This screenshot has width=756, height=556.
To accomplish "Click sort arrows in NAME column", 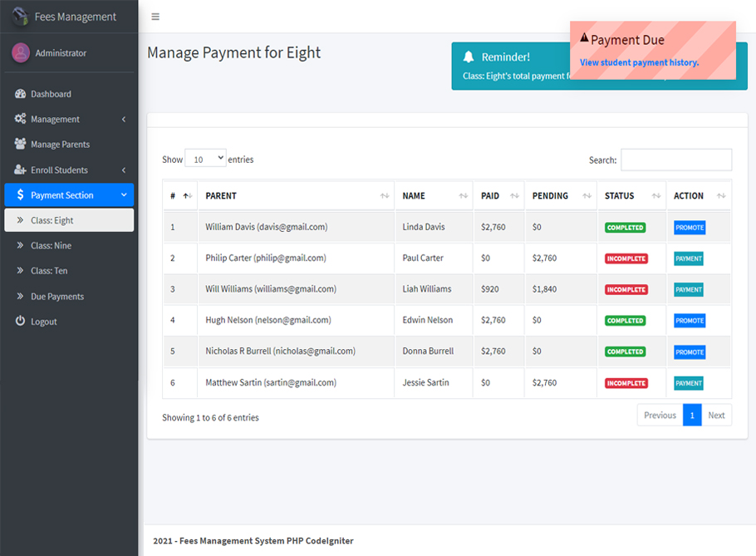I will tap(464, 196).
